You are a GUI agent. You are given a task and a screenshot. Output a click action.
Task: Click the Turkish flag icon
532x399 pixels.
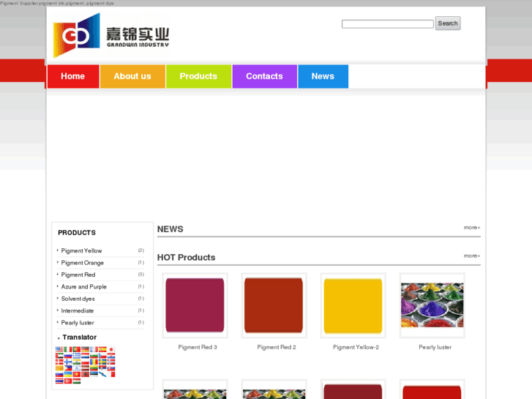[68, 381]
